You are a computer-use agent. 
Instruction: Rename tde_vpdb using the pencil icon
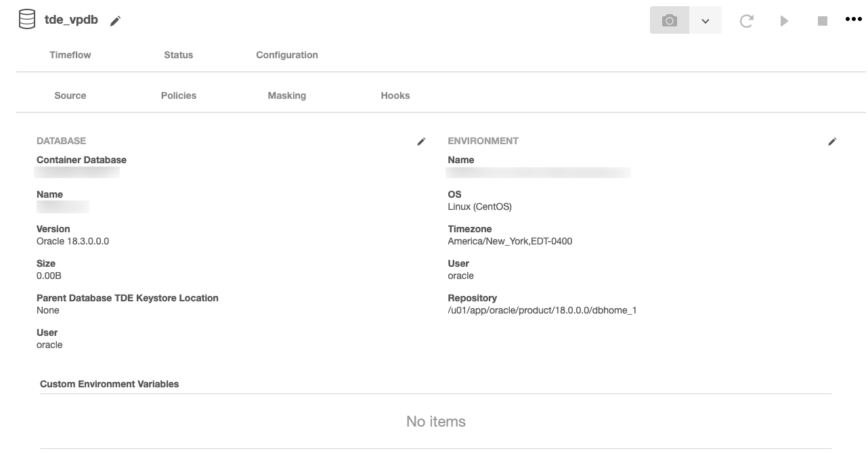click(115, 21)
